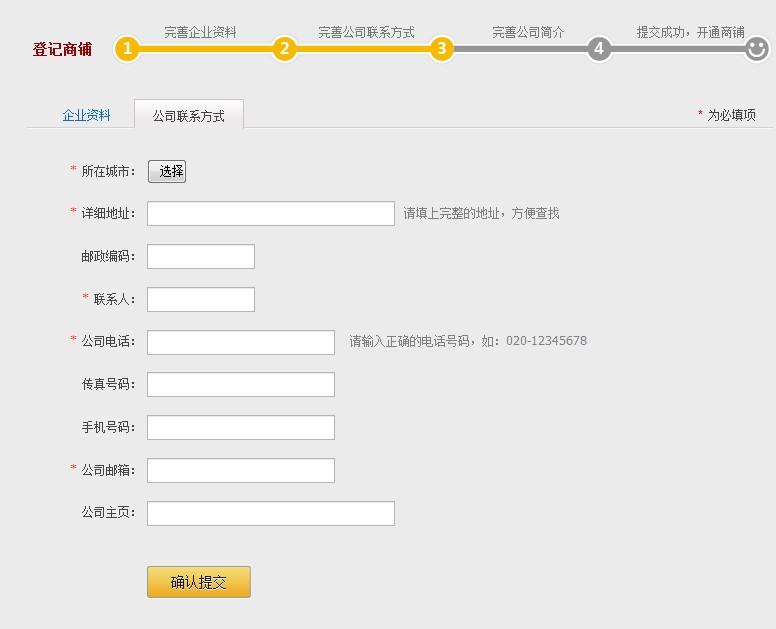
Task: Click the 登记商铺 heading text
Action: [62, 49]
